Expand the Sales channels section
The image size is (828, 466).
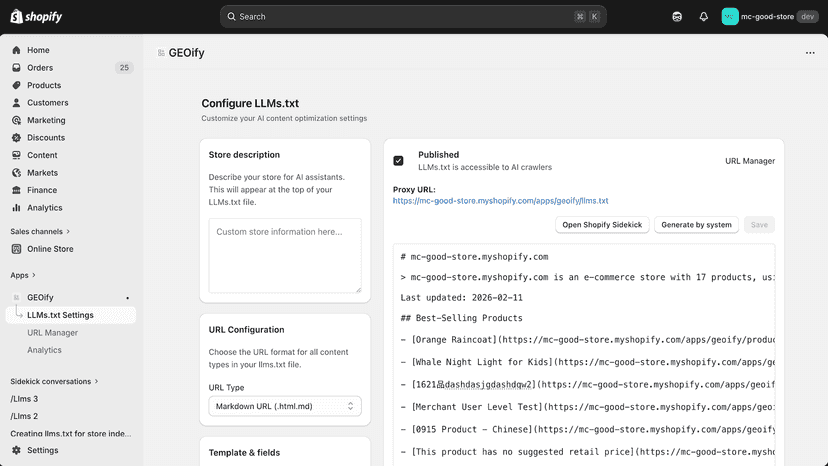coord(40,231)
